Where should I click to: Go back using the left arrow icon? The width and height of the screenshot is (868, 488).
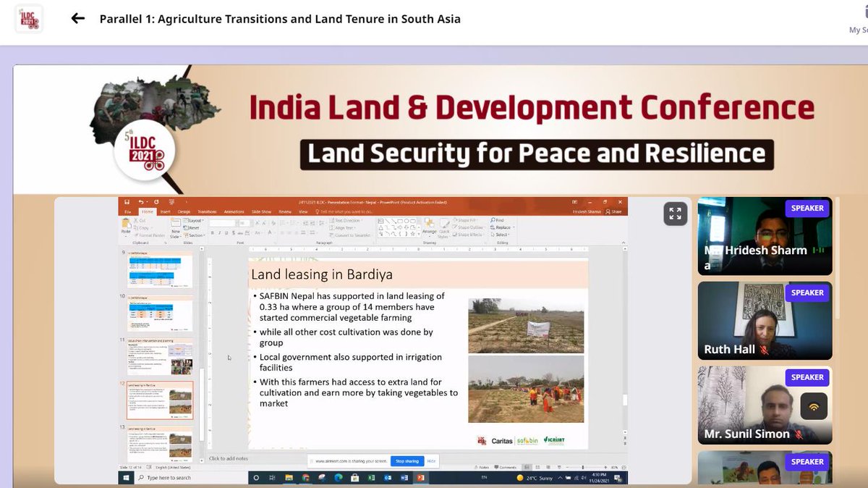[x=78, y=19]
